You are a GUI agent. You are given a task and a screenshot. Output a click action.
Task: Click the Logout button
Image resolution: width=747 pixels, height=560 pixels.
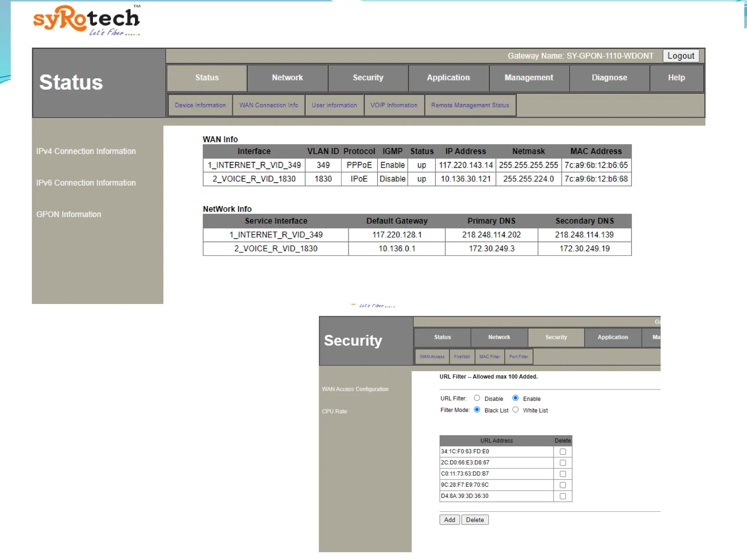[680, 56]
